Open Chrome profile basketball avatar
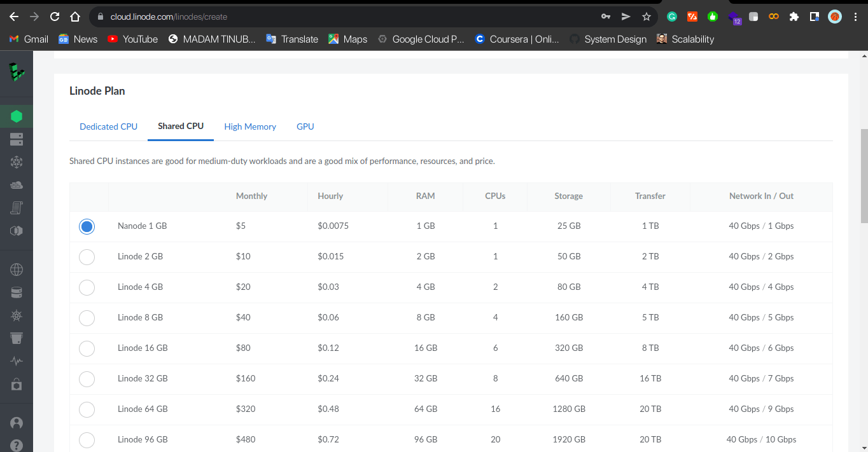The width and height of the screenshot is (868, 452). (835, 17)
